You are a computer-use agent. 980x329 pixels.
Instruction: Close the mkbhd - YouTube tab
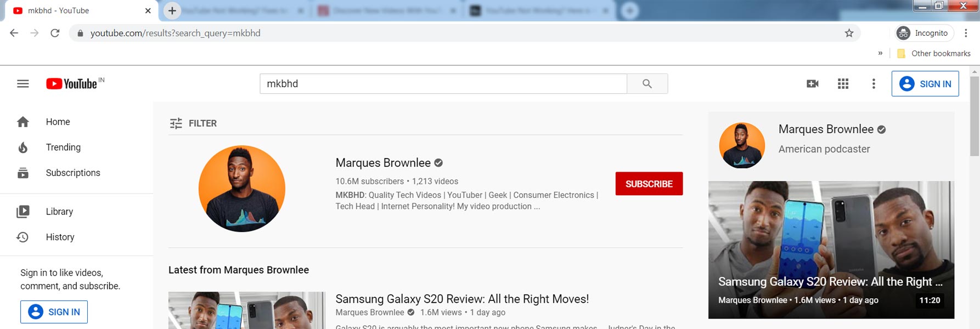click(x=148, y=10)
